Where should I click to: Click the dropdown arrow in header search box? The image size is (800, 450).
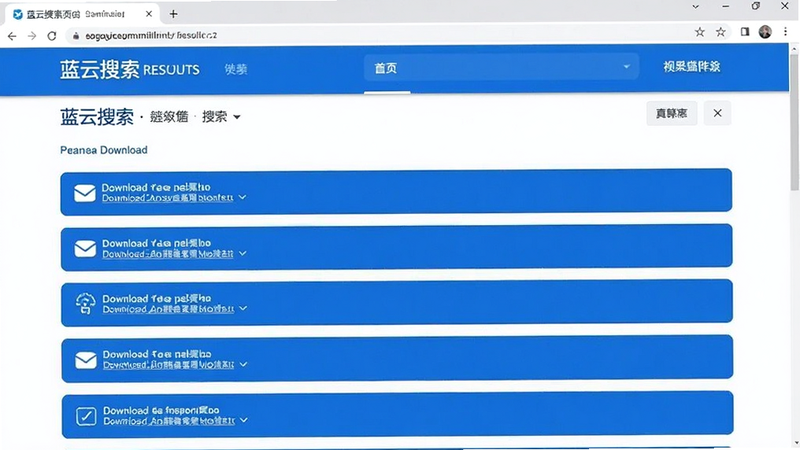pyautogui.click(x=627, y=67)
